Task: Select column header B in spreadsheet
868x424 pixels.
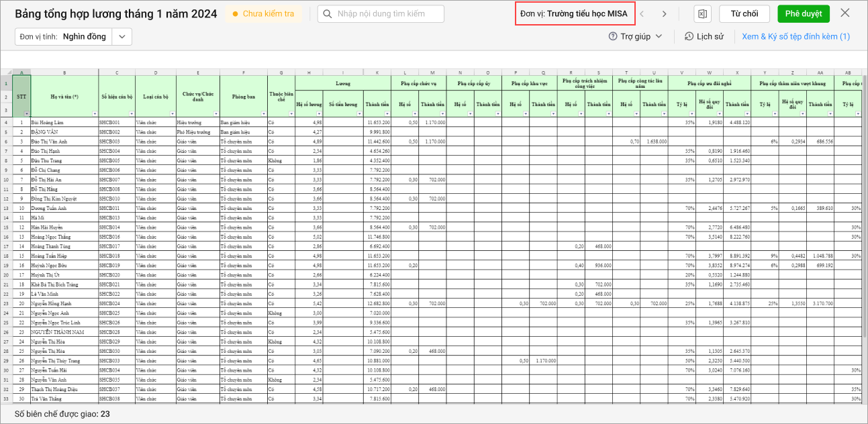Action: pos(64,72)
